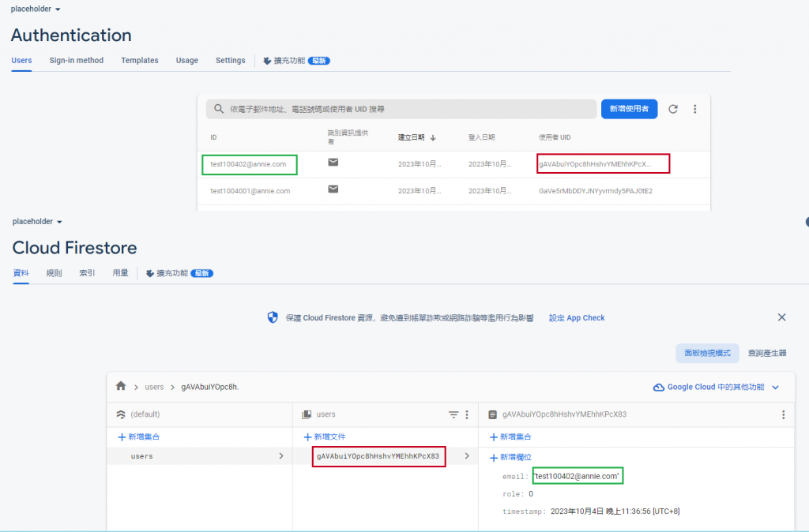Select the test100402@annie.com user row
This screenshot has height=532, width=809.
click(x=453, y=164)
